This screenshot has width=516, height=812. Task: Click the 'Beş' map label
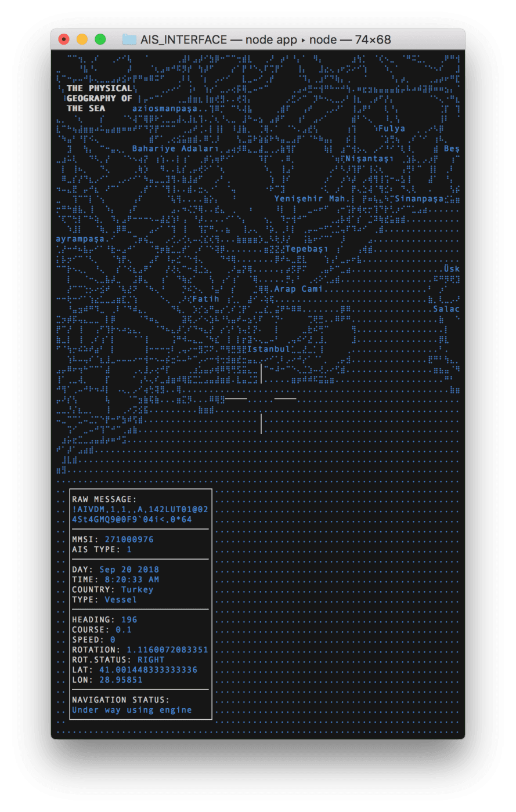pos(452,149)
